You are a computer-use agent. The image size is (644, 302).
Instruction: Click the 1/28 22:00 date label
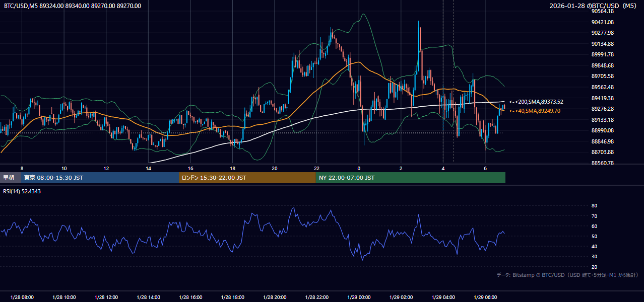(316, 297)
